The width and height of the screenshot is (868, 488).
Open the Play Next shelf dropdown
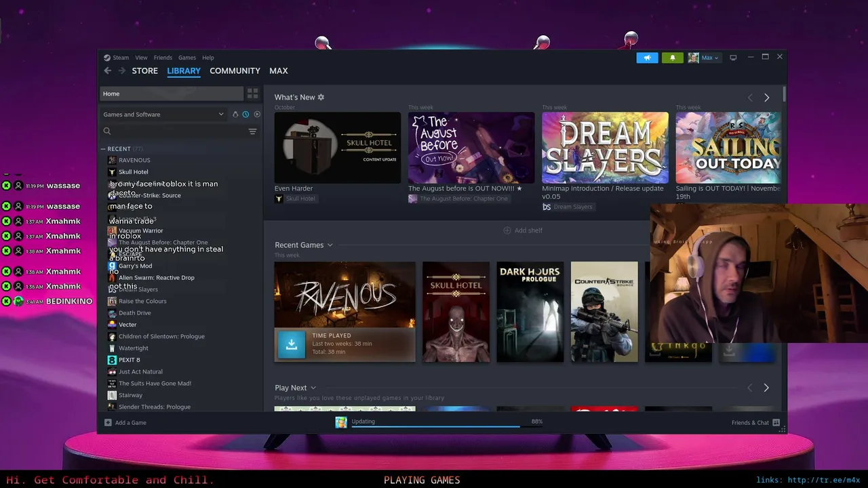point(313,388)
